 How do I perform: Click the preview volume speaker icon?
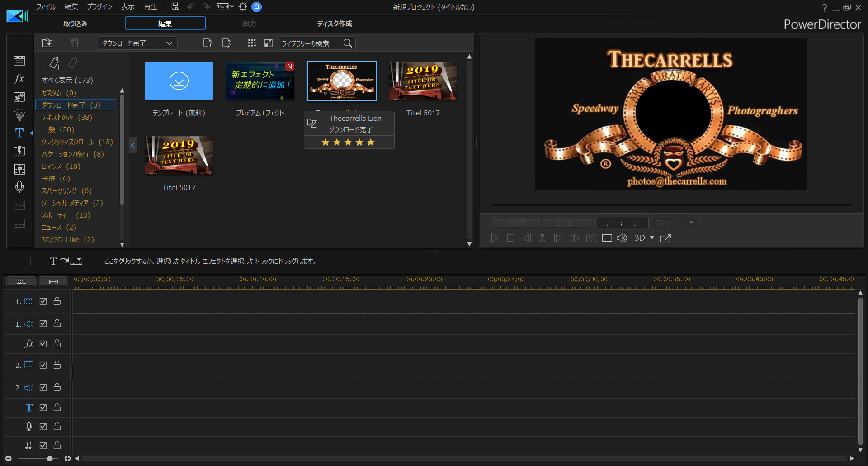tap(622, 238)
